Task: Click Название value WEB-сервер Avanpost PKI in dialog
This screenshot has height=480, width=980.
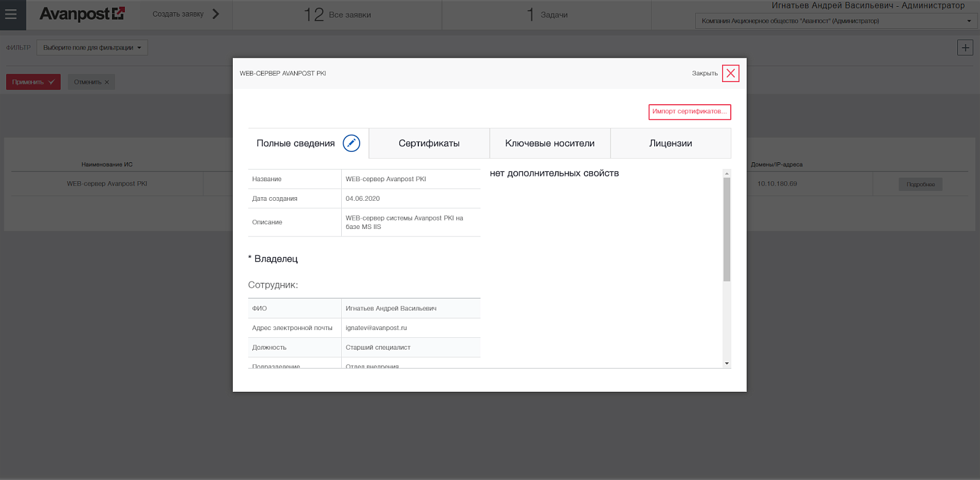Action: click(386, 179)
